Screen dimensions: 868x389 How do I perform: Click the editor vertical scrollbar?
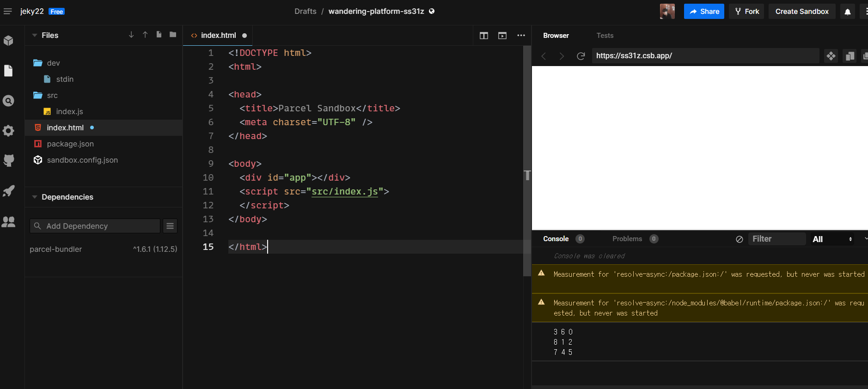(527, 161)
